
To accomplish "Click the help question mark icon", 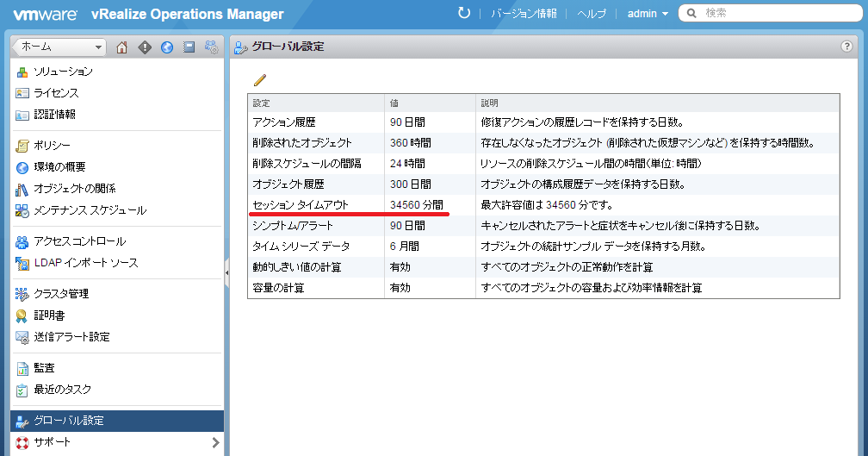I will pyautogui.click(x=846, y=47).
